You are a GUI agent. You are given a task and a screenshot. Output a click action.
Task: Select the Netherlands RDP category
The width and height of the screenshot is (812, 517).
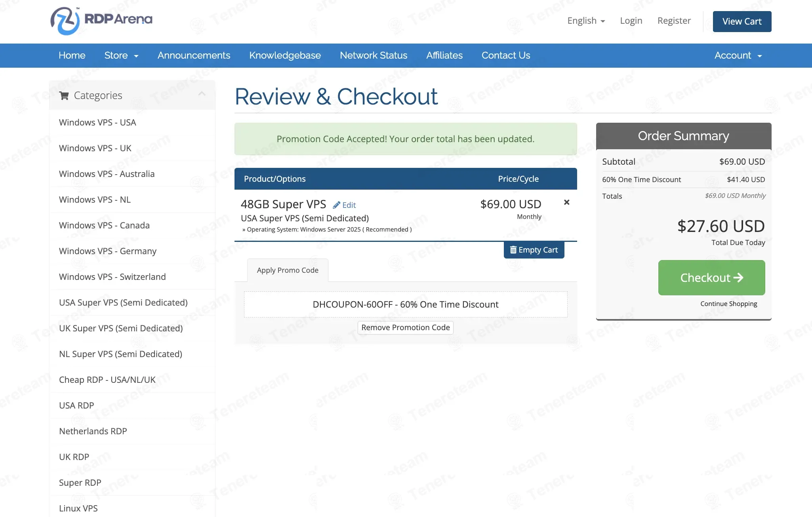click(132, 431)
